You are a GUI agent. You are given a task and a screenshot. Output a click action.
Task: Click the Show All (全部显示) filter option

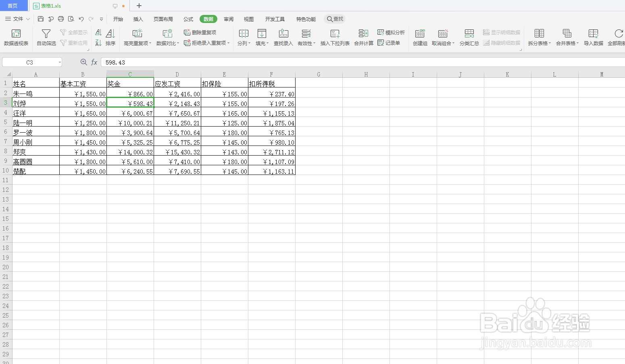[74, 32]
